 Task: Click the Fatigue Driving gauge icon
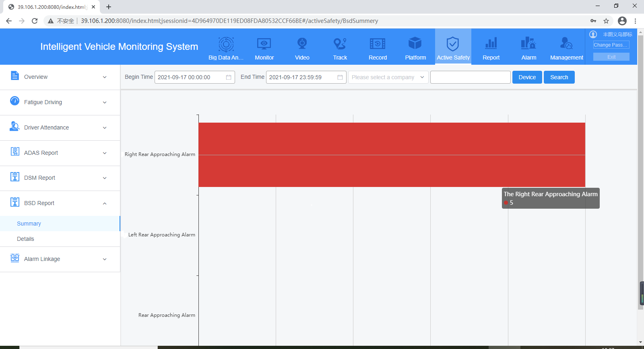click(x=15, y=101)
